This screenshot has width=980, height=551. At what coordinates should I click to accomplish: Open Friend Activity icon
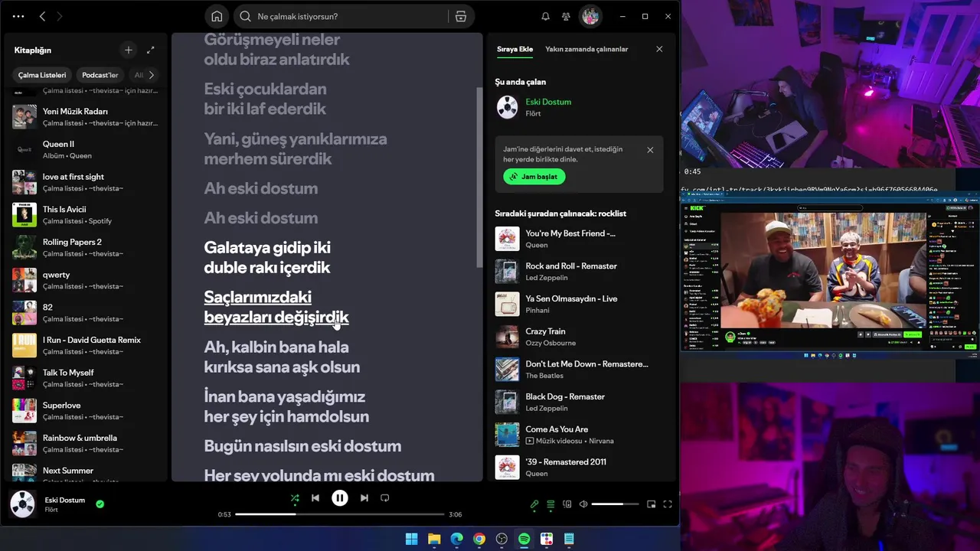click(566, 16)
